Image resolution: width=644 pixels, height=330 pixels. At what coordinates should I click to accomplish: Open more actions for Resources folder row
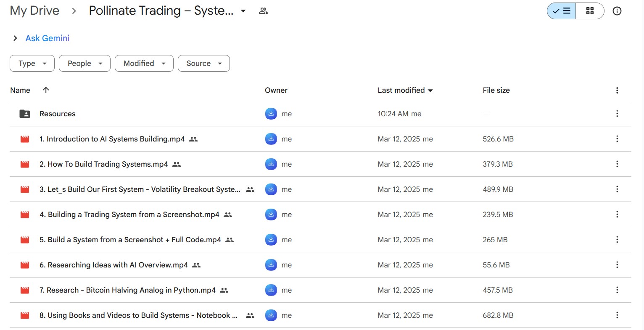coord(617,114)
